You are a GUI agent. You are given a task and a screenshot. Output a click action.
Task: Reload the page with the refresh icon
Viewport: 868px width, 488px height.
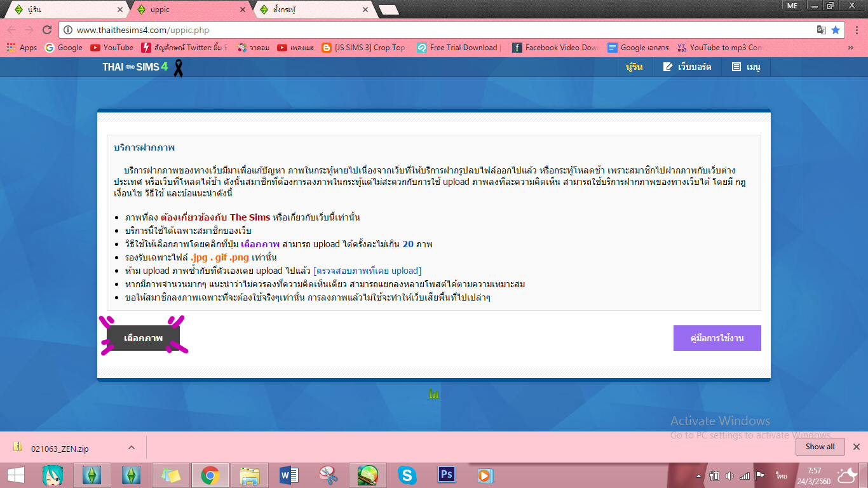(47, 30)
